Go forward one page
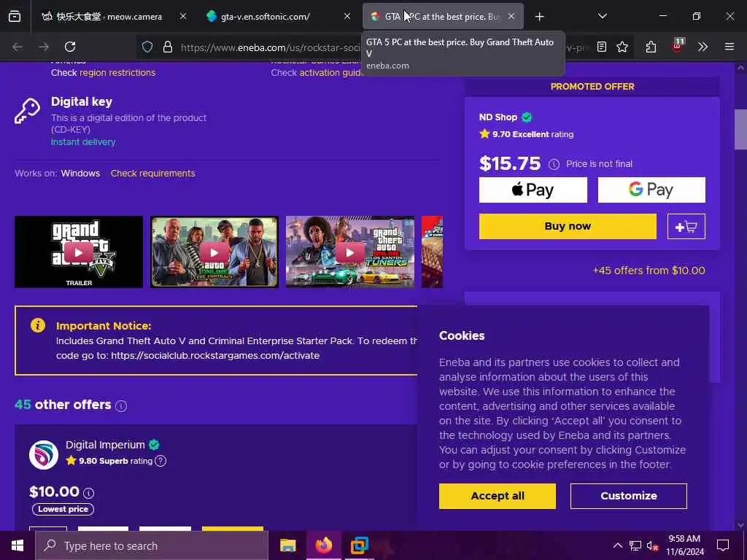747x560 pixels. [x=44, y=47]
